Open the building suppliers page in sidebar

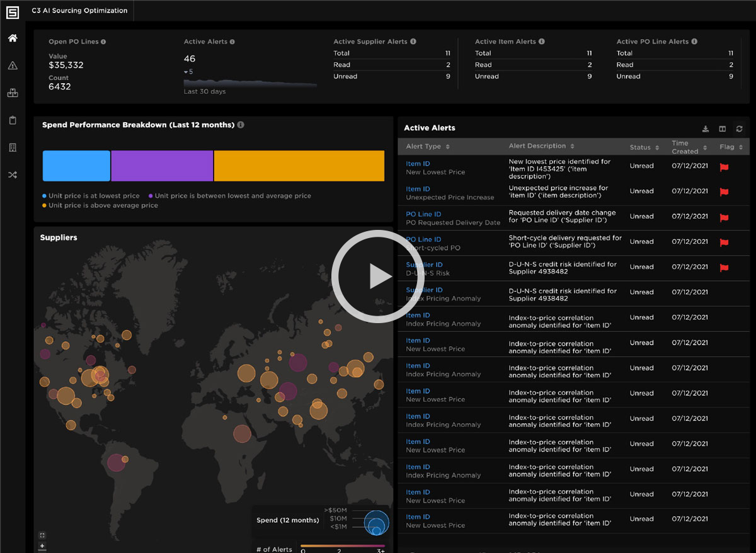(13, 147)
